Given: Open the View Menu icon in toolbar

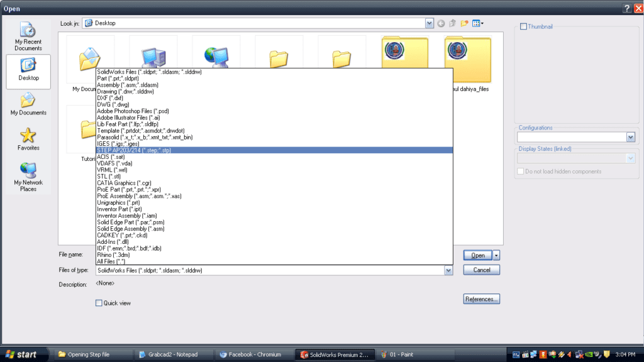Looking at the screenshot, I should click(477, 23).
